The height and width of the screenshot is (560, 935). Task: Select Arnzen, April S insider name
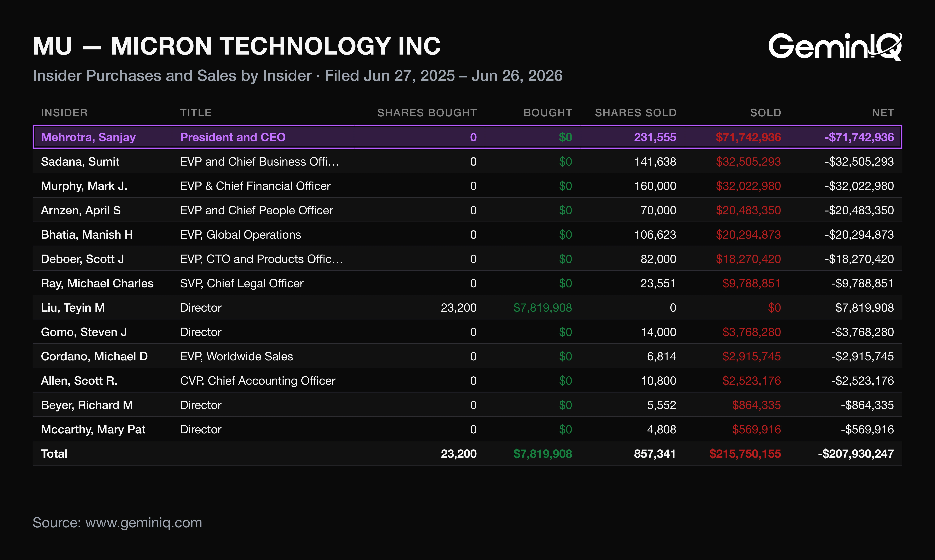click(81, 210)
